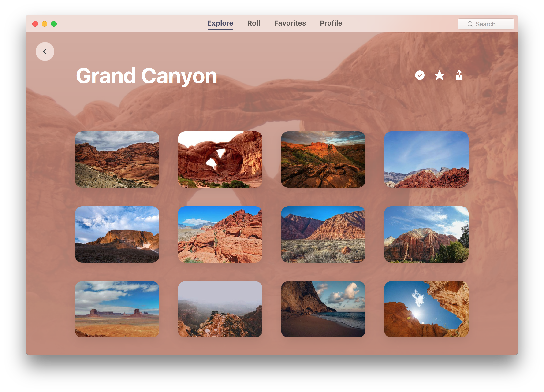Open the cloudy red canyon hills photo
The image size is (544, 392).
point(117,159)
